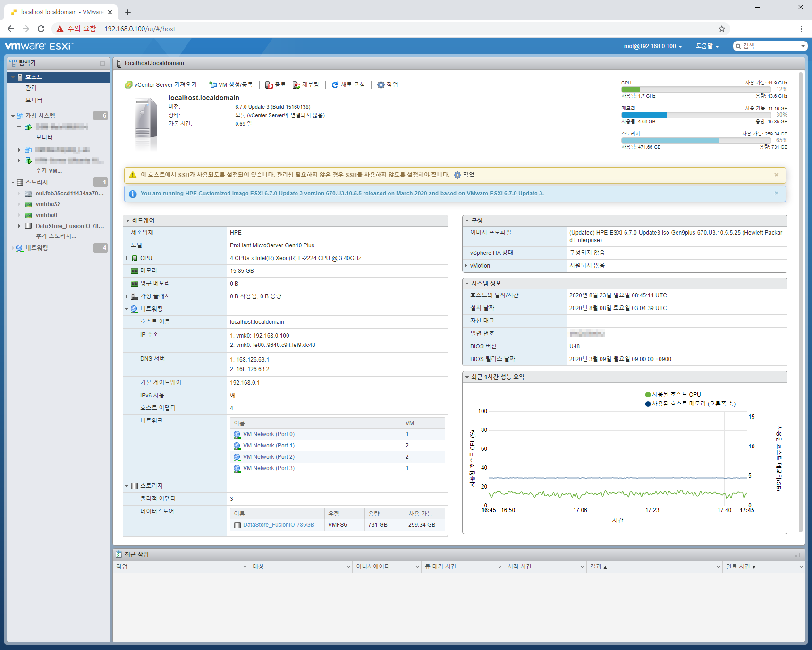
Task: Click the networking globe icon in navigator
Action: coord(19,248)
